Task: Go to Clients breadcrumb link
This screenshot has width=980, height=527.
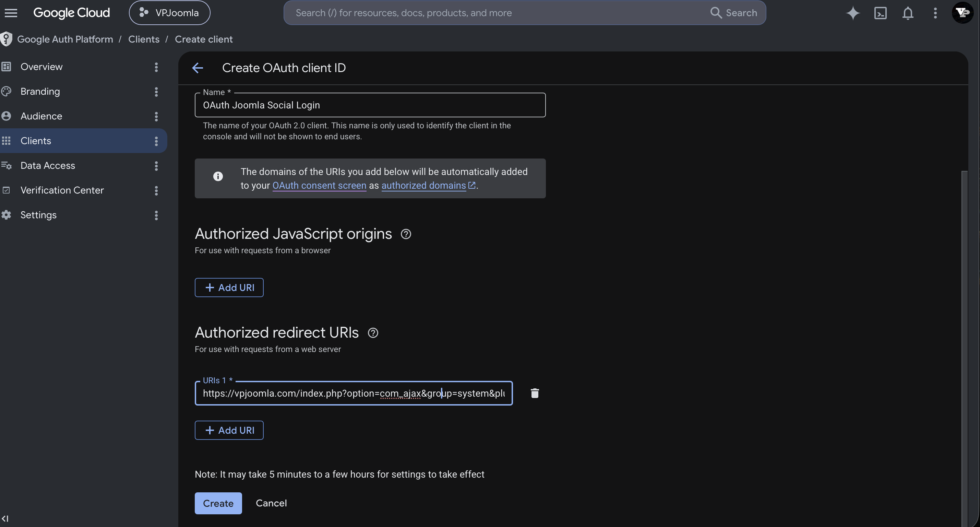Action: coord(144,39)
